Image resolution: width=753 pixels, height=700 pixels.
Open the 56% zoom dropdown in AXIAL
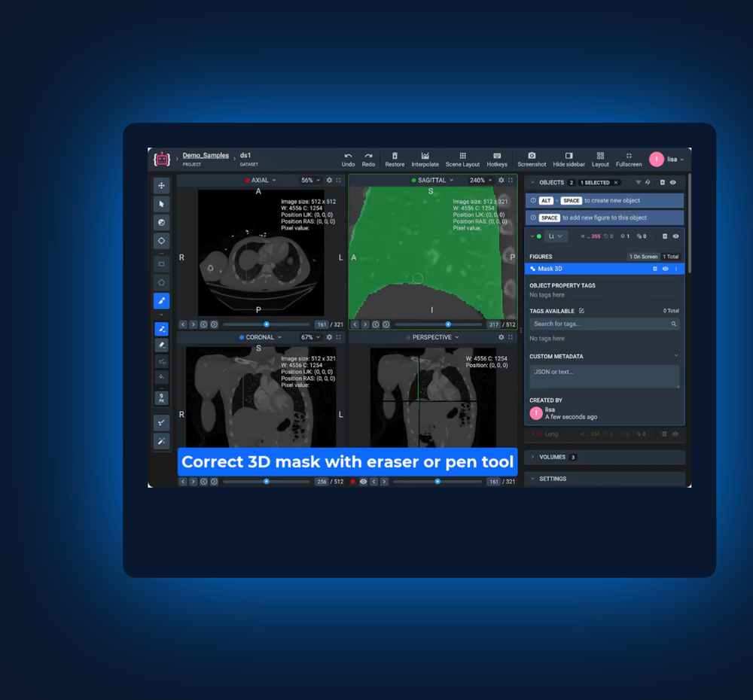coord(310,180)
